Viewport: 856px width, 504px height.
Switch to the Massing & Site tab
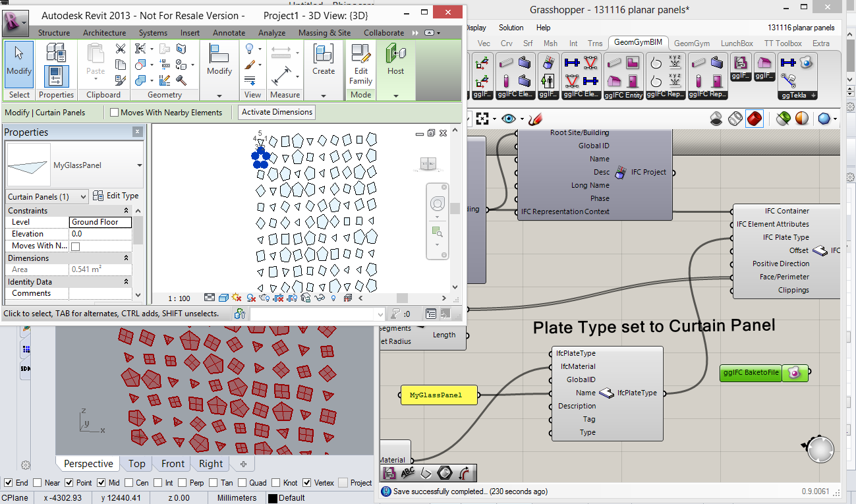coord(324,33)
